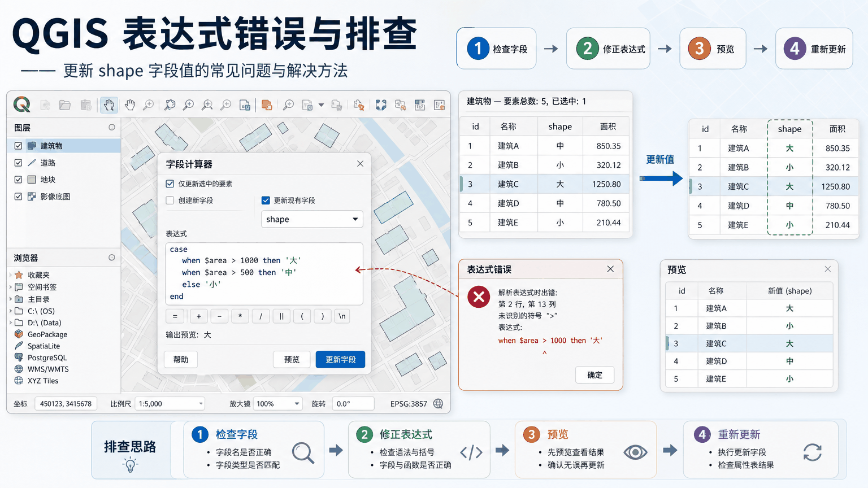Click the 帮助 button

[181, 360]
